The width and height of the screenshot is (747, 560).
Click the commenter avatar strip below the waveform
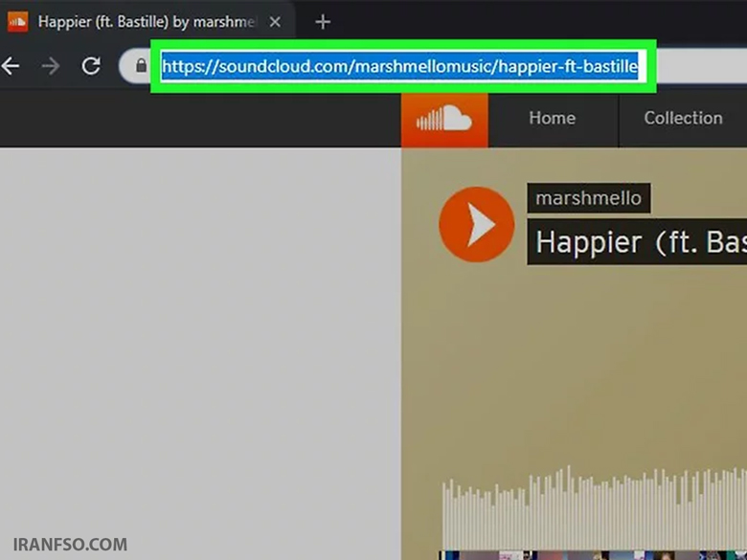pyautogui.click(x=593, y=556)
